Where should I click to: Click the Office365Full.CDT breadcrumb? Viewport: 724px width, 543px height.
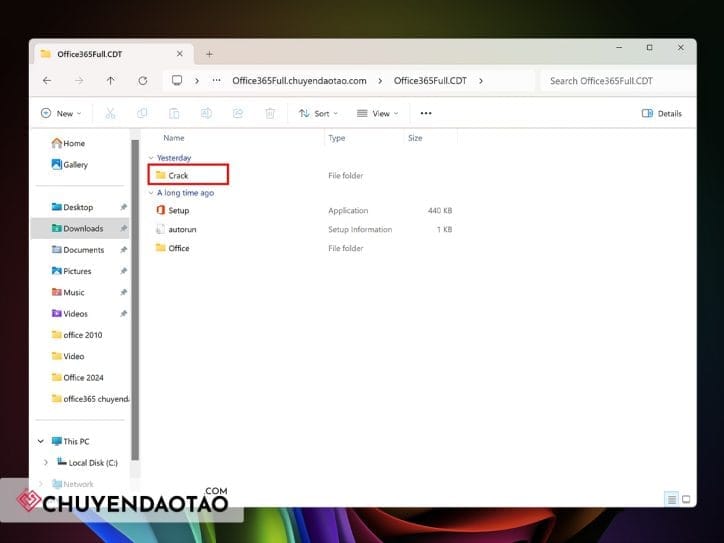[x=430, y=81]
